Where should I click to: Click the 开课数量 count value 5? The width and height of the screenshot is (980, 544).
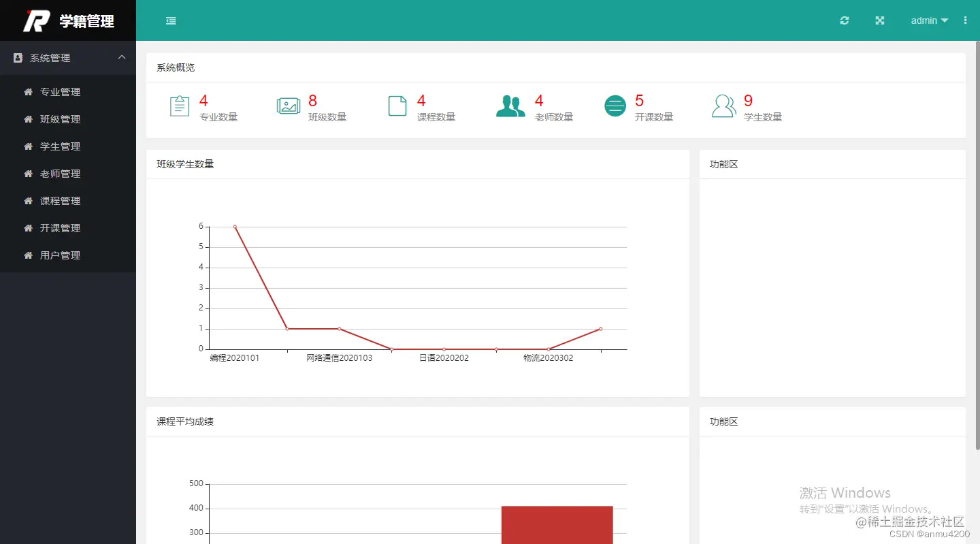(x=640, y=101)
